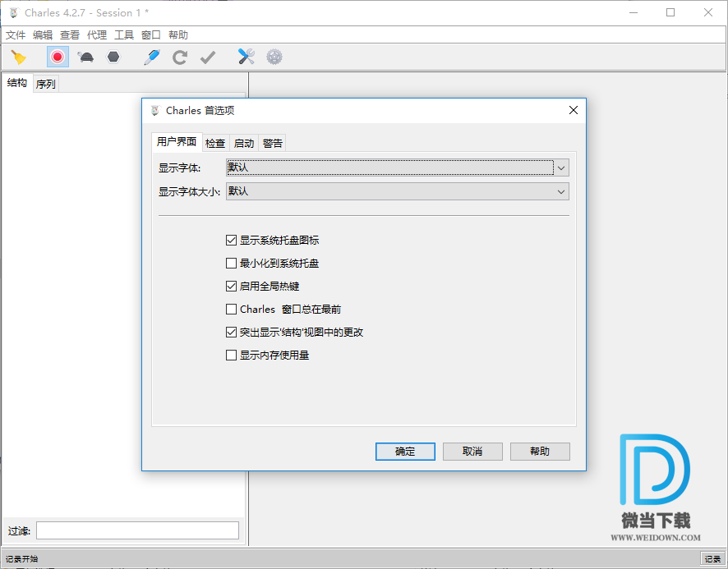Uncheck 显示系统托盘图标 checkbox

231,240
